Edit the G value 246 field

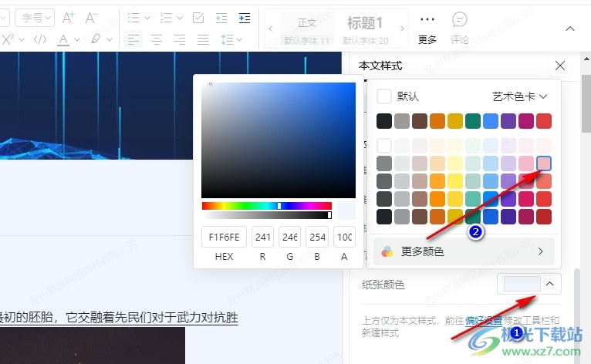point(289,237)
